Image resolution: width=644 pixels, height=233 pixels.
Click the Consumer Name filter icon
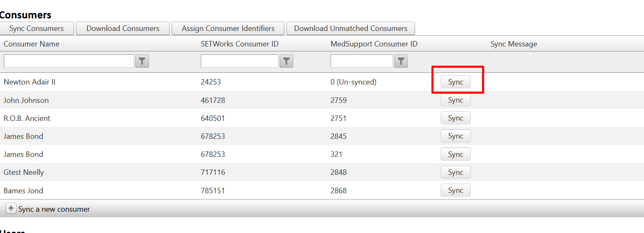tap(142, 61)
